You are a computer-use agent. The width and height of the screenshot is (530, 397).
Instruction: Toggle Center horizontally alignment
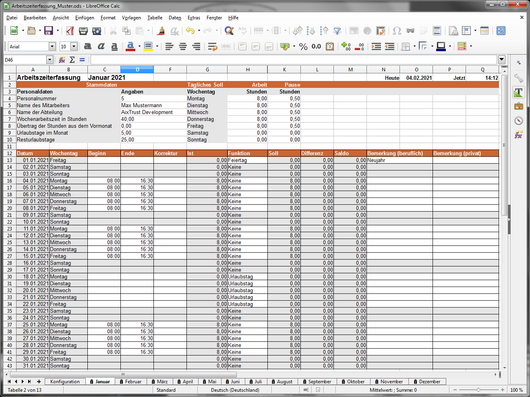click(x=183, y=46)
